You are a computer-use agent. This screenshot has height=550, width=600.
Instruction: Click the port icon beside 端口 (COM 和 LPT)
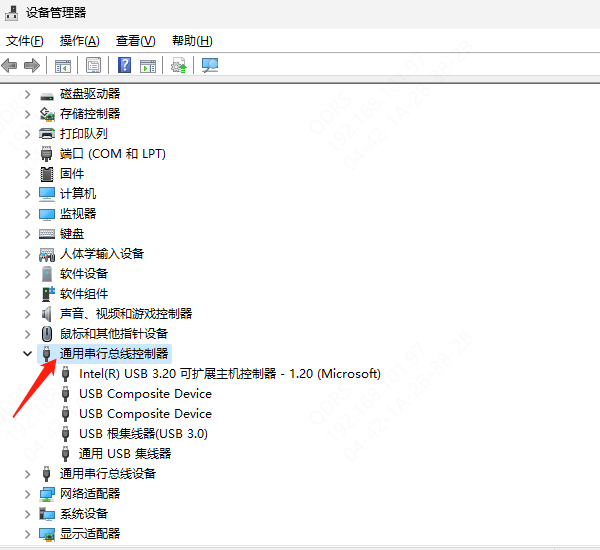(47, 153)
